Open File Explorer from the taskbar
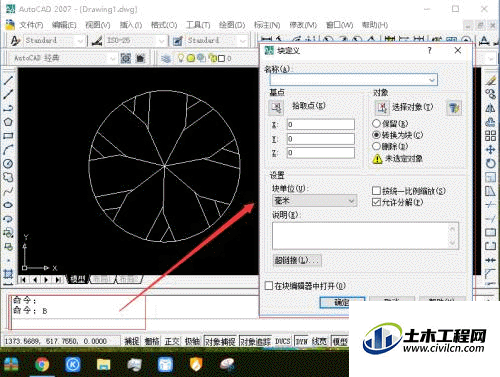Viewport: 500px width, 377px height. click(103, 364)
